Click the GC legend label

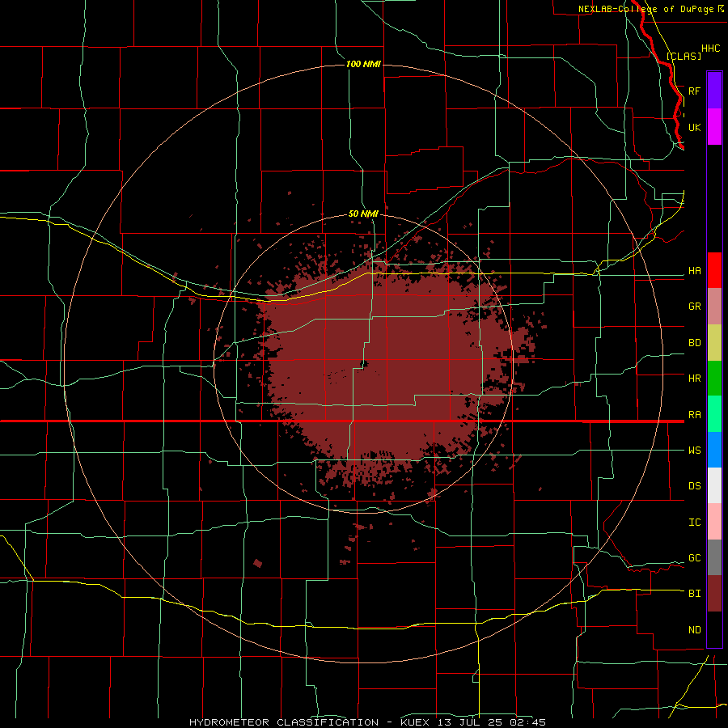coord(694,558)
